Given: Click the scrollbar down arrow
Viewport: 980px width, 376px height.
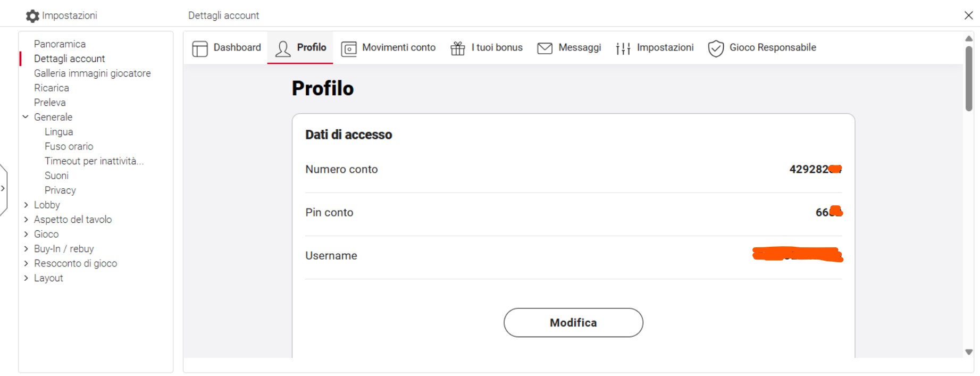Looking at the screenshot, I should point(969,352).
